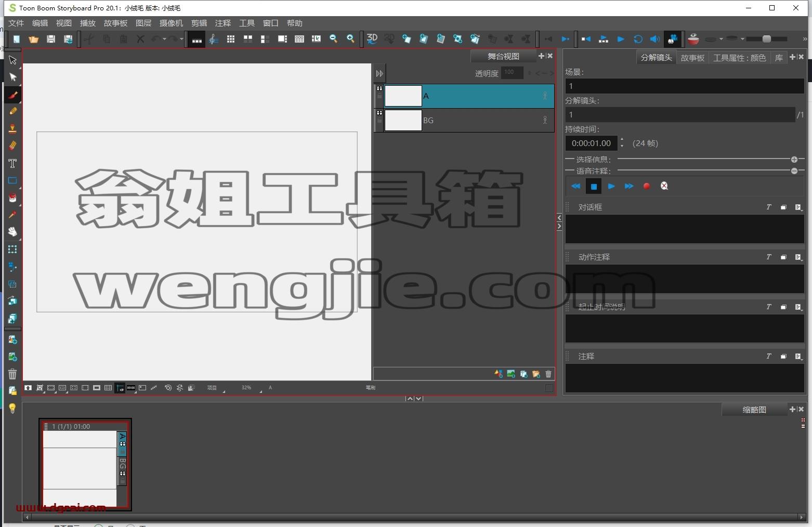Jump to first frame button in toolbar
812x527 pixels.
click(x=586, y=39)
